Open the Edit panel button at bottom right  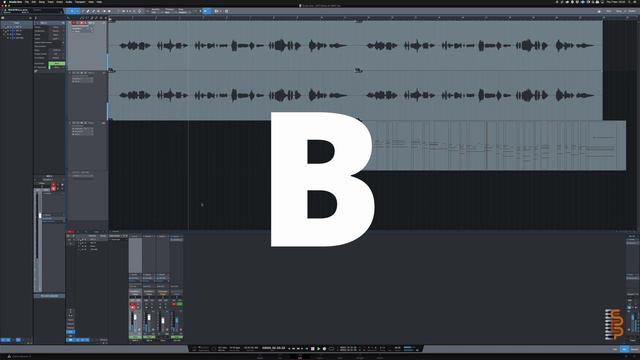click(x=615, y=349)
